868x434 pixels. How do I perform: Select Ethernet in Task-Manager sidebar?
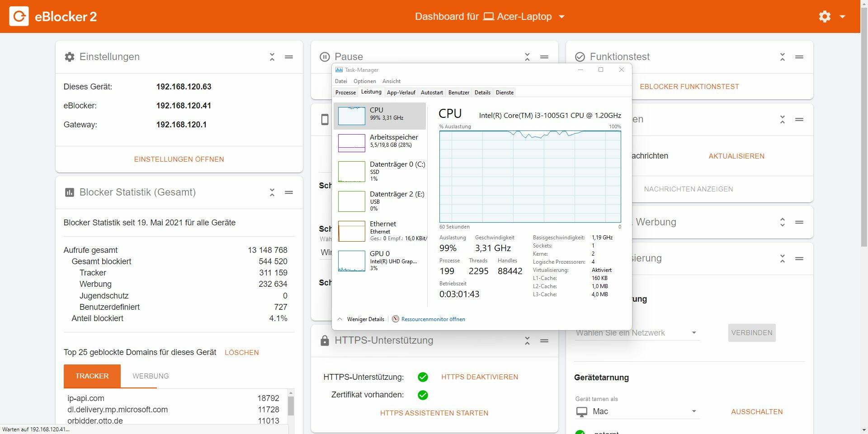coord(380,231)
